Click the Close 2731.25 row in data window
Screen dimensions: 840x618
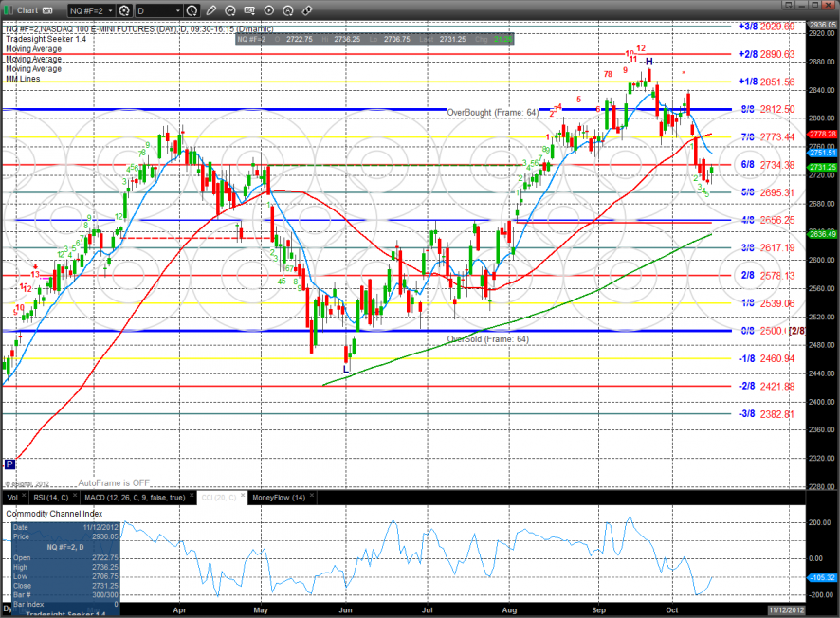(x=65, y=586)
